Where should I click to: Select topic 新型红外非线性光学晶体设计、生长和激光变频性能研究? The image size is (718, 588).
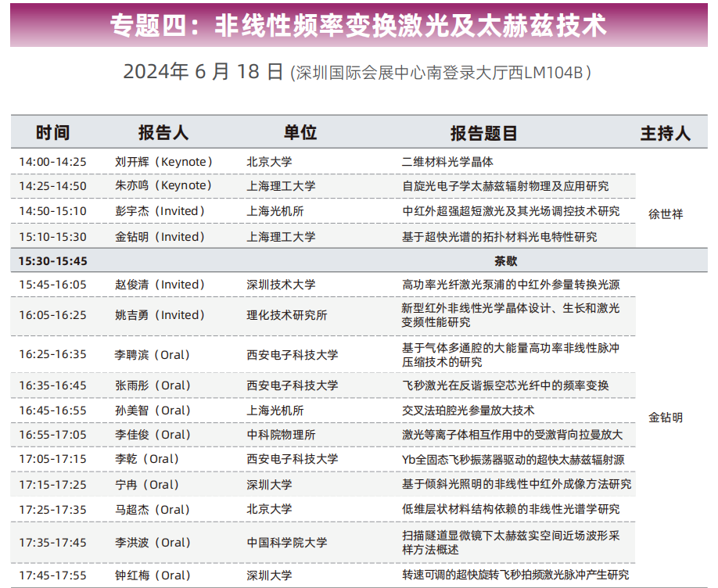point(511,316)
